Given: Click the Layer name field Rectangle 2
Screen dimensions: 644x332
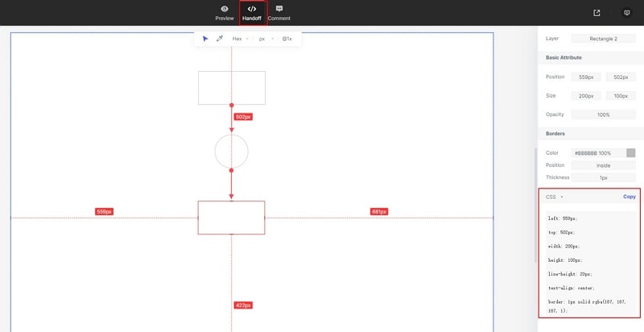Looking at the screenshot, I should pyautogui.click(x=603, y=39).
